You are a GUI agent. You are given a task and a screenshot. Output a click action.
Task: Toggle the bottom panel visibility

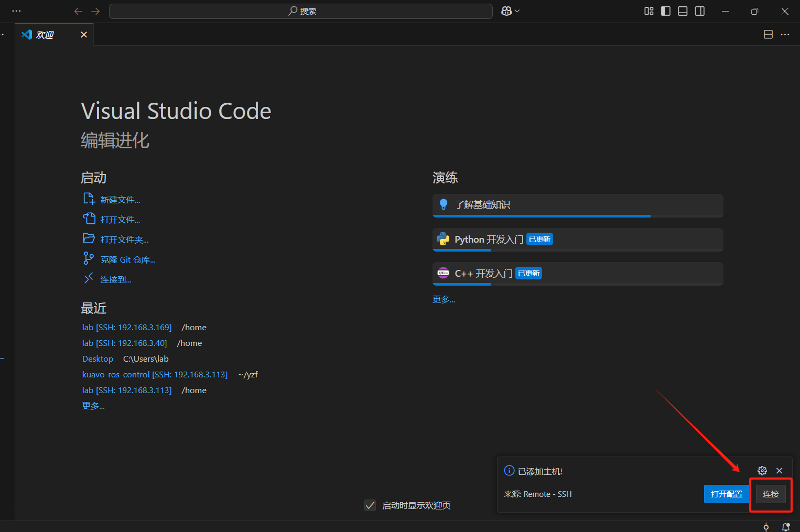click(683, 11)
